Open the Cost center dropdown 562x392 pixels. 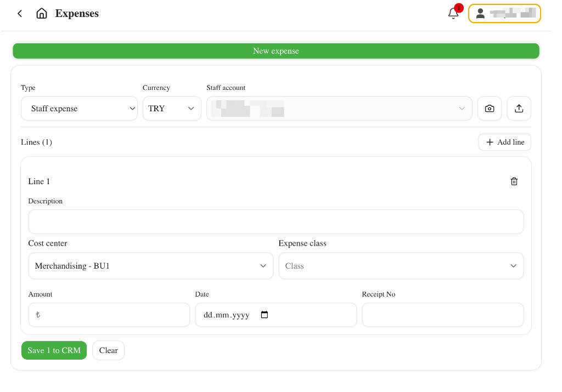(150, 266)
